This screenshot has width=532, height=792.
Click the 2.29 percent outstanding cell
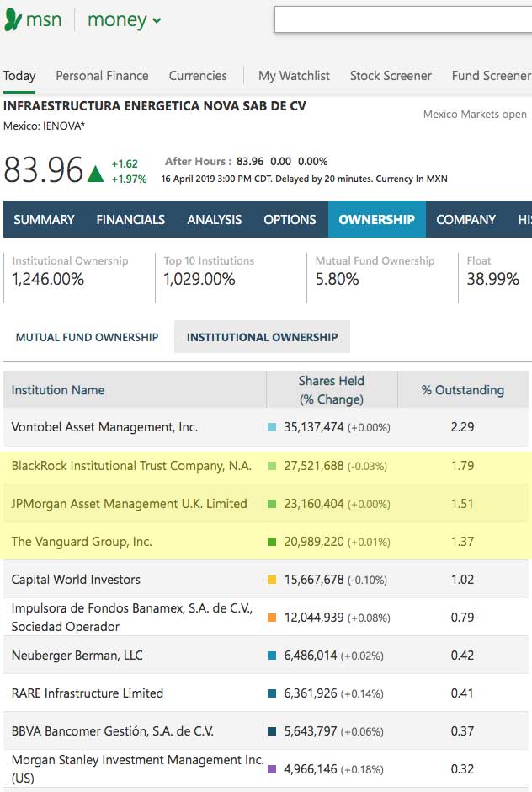(462, 427)
